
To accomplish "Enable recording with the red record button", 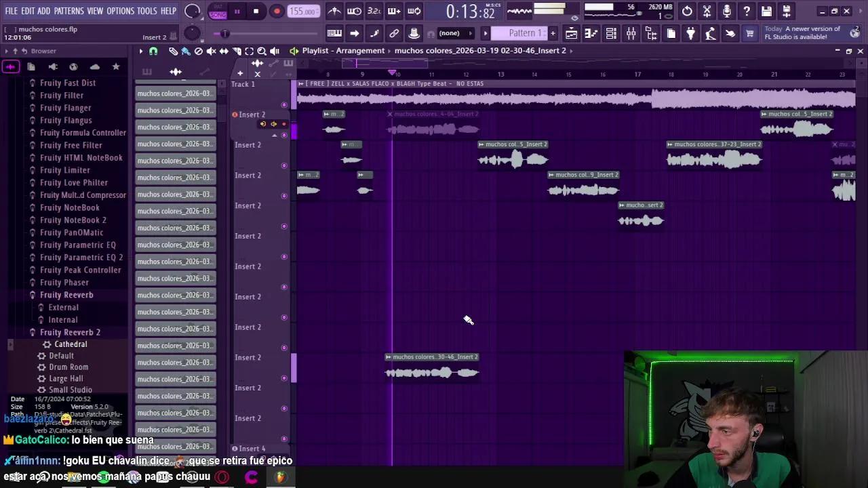I will click(x=277, y=12).
